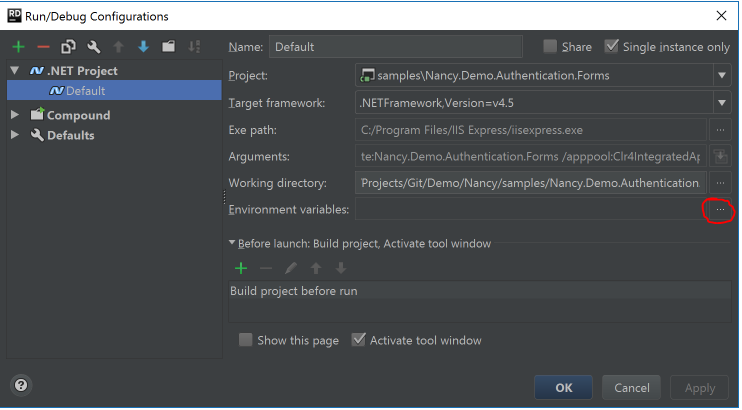742x410 pixels.
Task: Click the Cancel button
Action: coord(632,388)
